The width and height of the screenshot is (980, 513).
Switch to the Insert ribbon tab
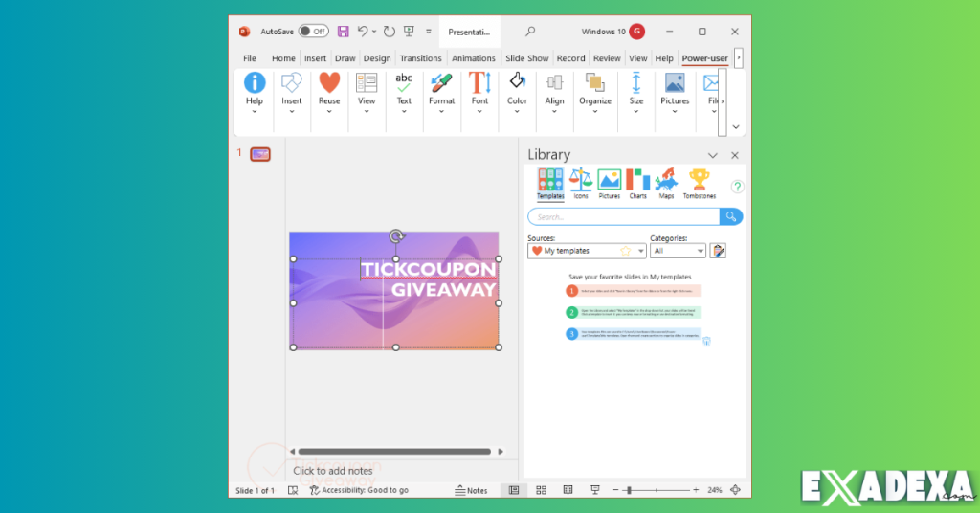(315, 58)
